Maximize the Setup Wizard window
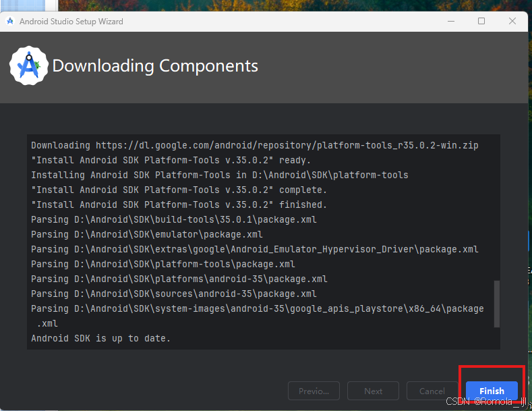 pos(481,21)
